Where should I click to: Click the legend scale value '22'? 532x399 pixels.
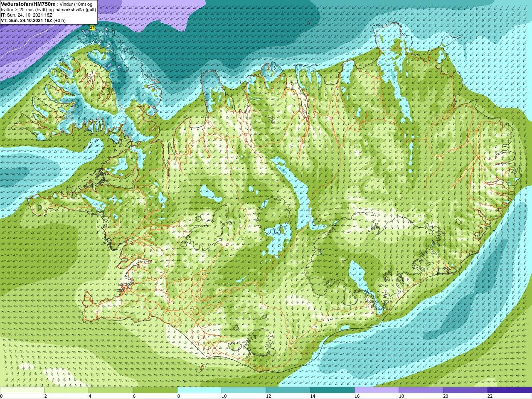click(x=490, y=396)
